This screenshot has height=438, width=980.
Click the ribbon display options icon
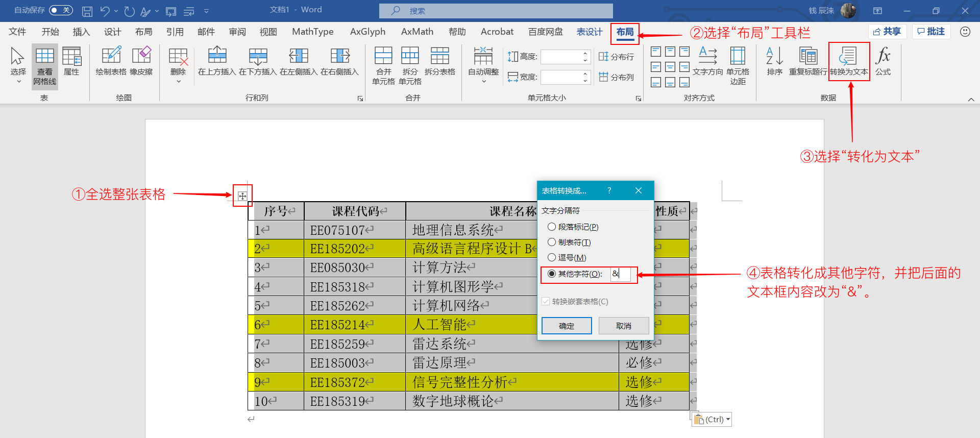point(877,11)
